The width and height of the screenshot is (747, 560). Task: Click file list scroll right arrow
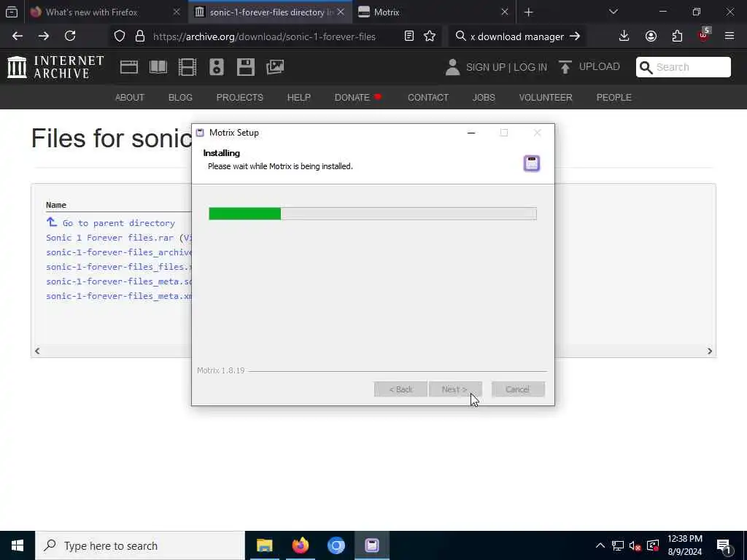click(709, 351)
